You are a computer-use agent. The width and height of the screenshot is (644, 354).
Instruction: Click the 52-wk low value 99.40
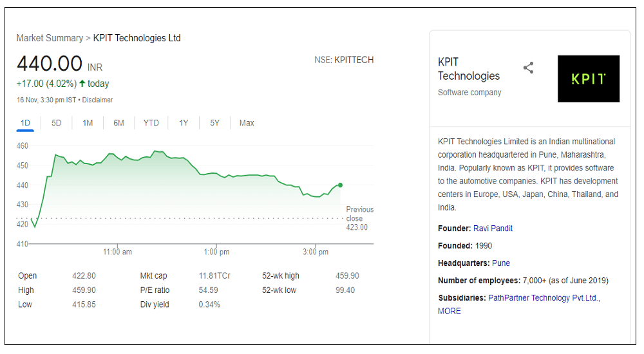[345, 290]
